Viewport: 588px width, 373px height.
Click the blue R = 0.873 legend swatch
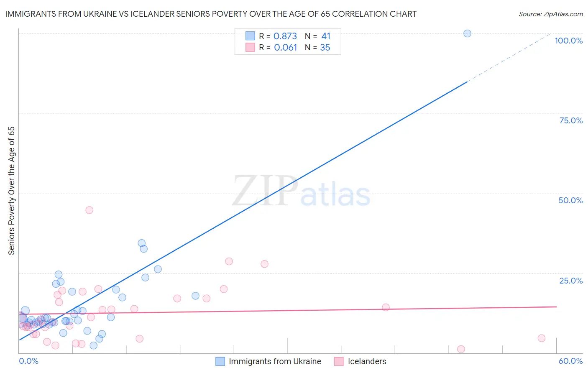coord(250,36)
